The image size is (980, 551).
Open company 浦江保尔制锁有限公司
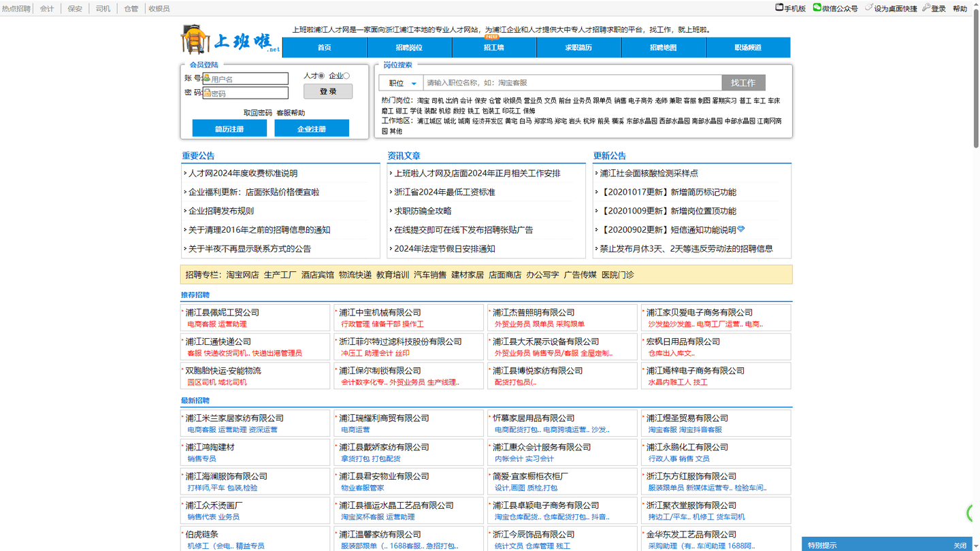point(380,371)
